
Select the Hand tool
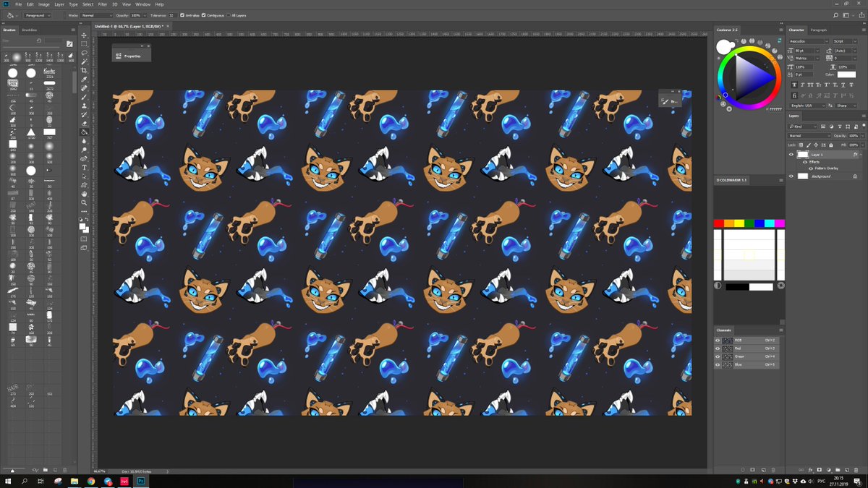pos(84,194)
